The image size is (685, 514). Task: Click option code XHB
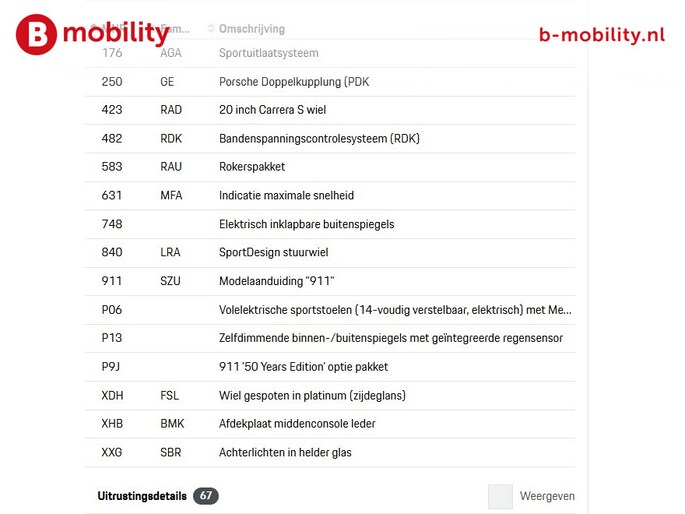coord(112,424)
